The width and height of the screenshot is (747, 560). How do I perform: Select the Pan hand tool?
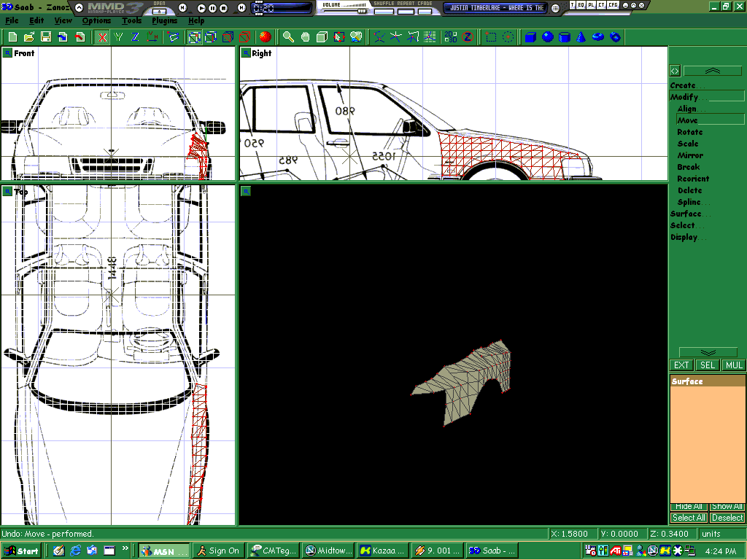[x=305, y=36]
